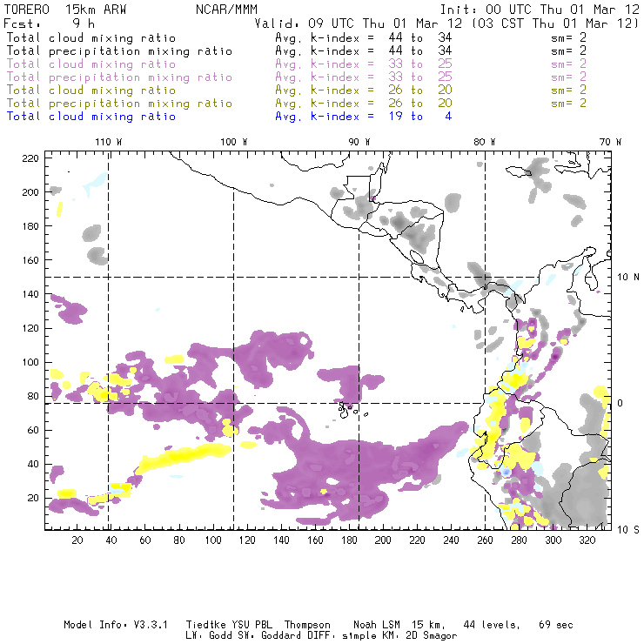The height and width of the screenshot is (644, 644).
Task: Click the 'Fcst: 9 h' forecast label
Action: point(49,23)
